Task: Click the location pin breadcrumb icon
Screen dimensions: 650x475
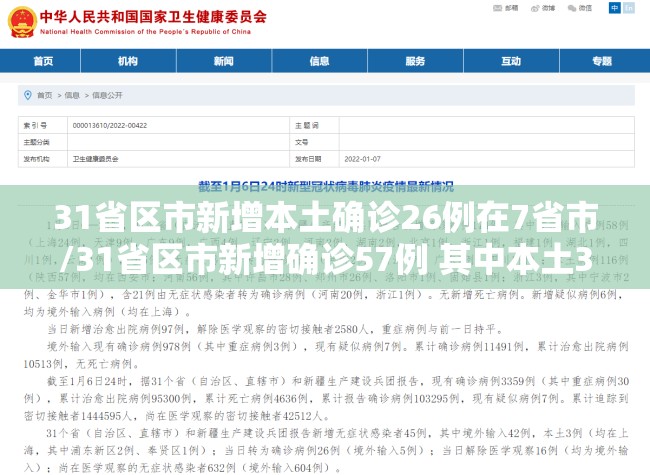Action: click(x=28, y=95)
